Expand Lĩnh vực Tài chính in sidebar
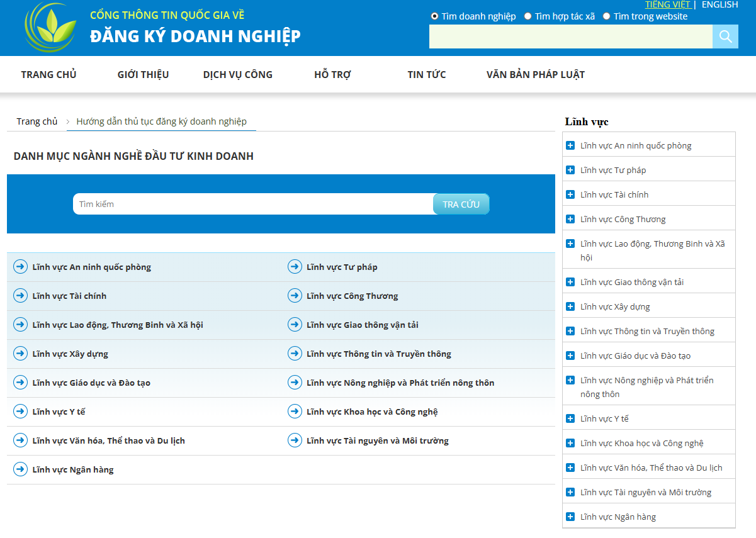The width and height of the screenshot is (756, 538). (570, 194)
